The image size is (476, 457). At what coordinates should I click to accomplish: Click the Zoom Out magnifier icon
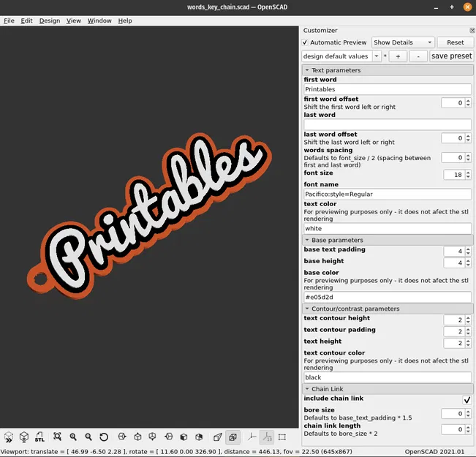pos(88,437)
